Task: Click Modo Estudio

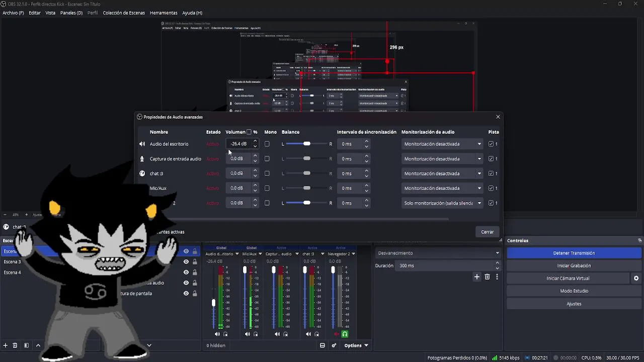Action: click(x=574, y=291)
